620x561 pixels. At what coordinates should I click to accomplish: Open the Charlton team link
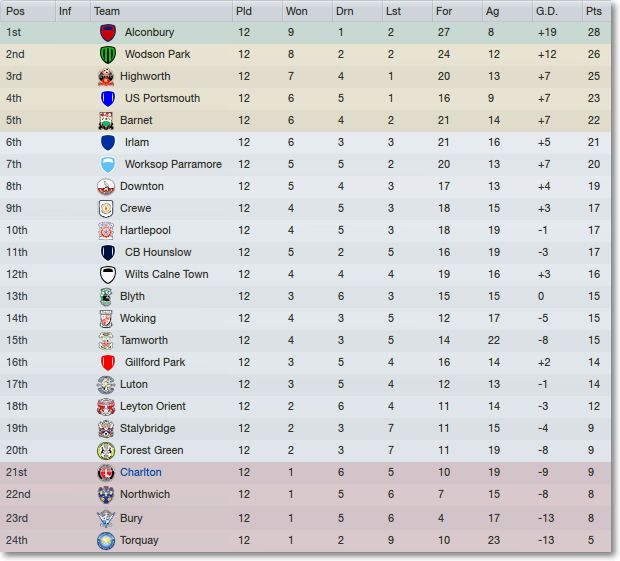coord(141,472)
